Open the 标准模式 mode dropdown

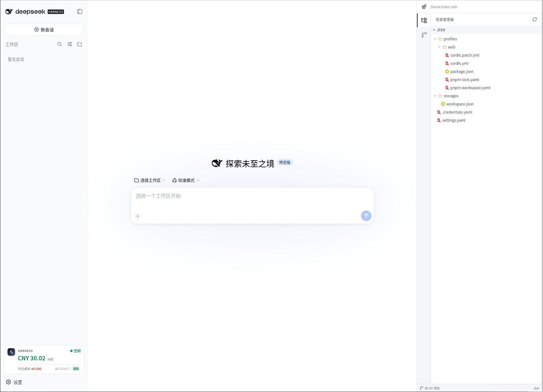click(186, 180)
